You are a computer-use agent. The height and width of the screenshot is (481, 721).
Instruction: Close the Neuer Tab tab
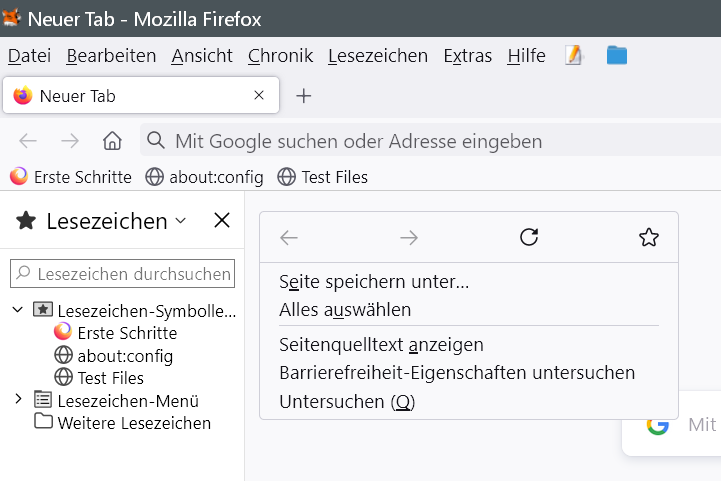[x=259, y=96]
